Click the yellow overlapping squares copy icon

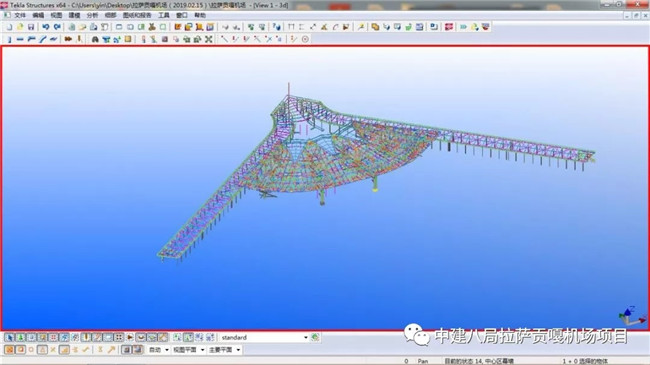[x=375, y=27]
